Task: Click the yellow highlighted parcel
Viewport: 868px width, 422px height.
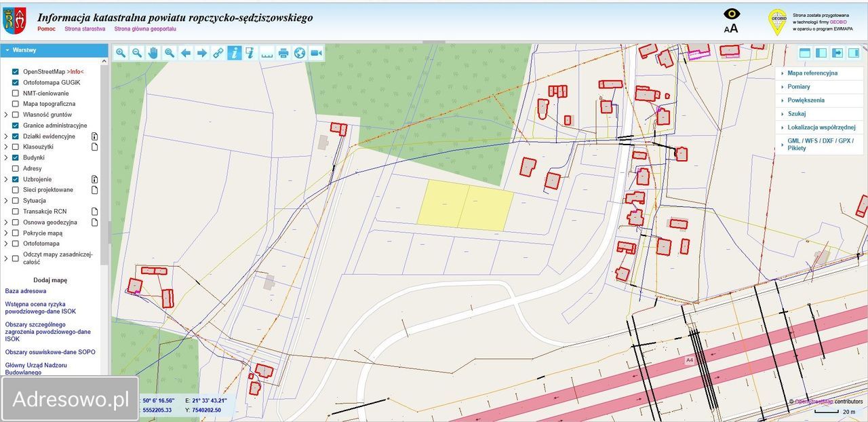Action: pyautogui.click(x=465, y=206)
